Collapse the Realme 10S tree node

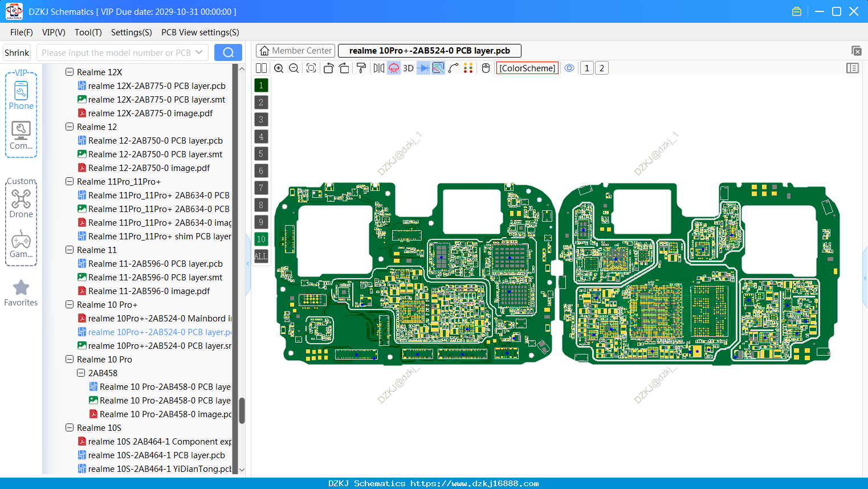(x=70, y=428)
